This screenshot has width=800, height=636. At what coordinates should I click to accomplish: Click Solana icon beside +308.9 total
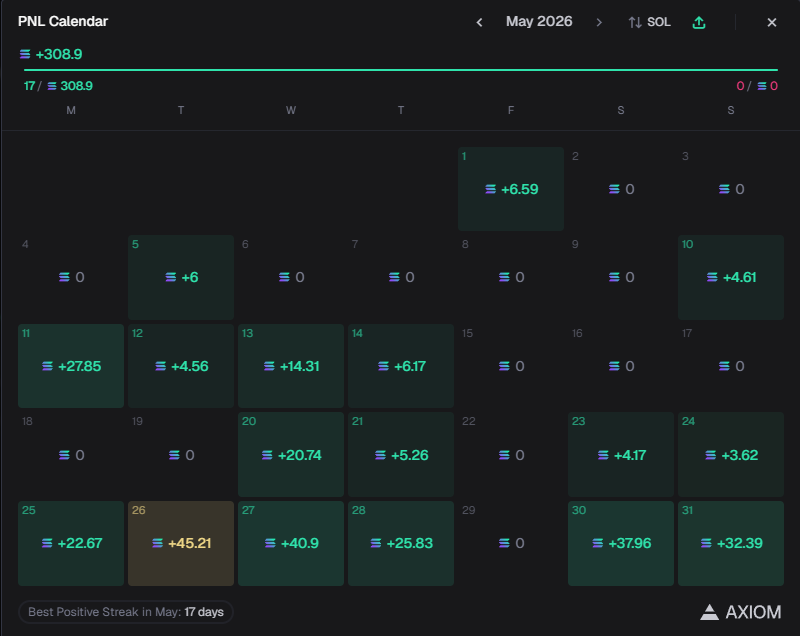tap(25, 54)
